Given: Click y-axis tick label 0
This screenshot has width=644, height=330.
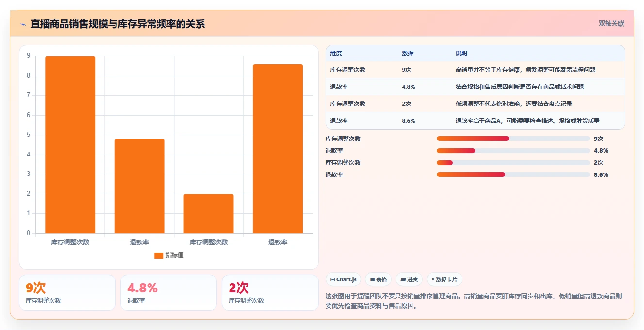Looking at the screenshot, I should (x=29, y=233).
